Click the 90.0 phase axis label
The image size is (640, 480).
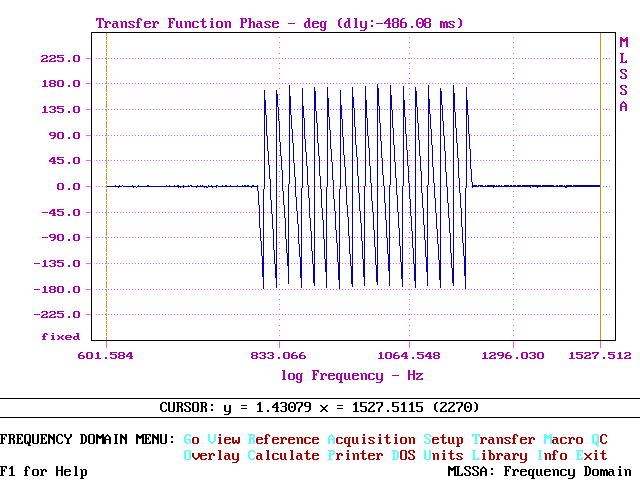(64, 136)
